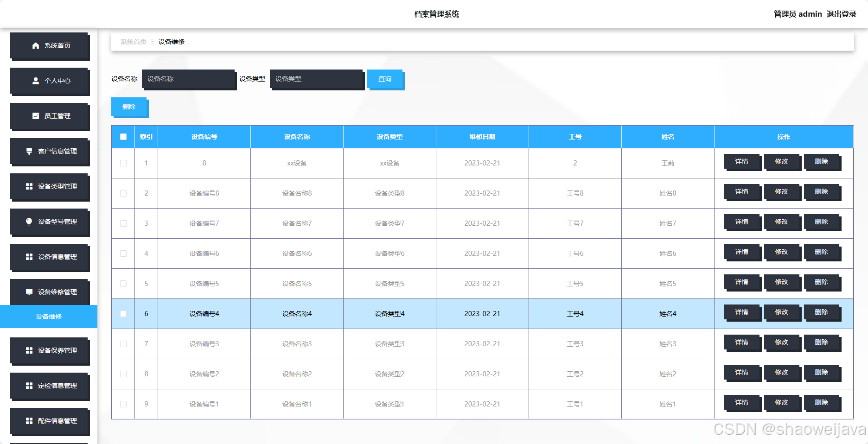Focus the 设备名称 search input
Image resolution: width=868 pixels, height=444 pixels.
189,79
